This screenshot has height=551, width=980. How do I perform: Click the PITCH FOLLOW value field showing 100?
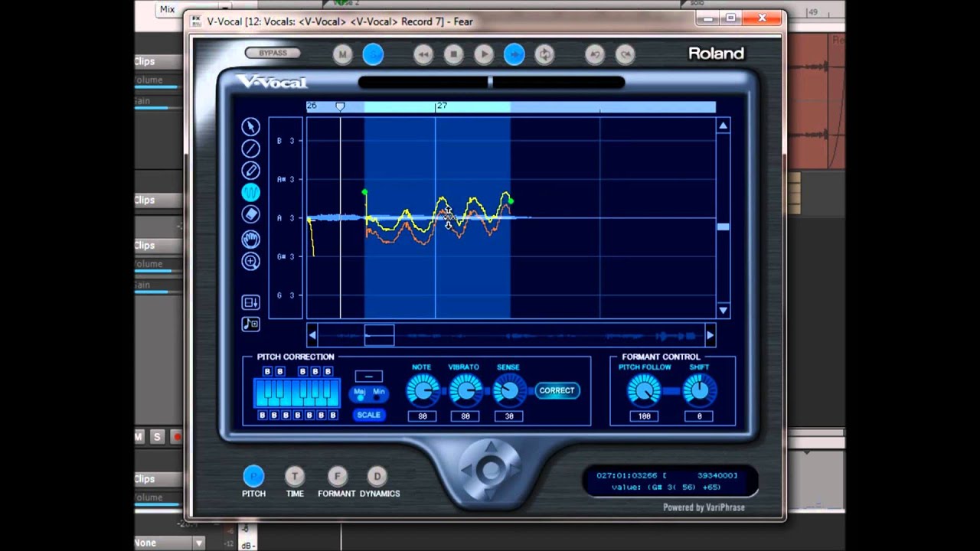pos(644,416)
